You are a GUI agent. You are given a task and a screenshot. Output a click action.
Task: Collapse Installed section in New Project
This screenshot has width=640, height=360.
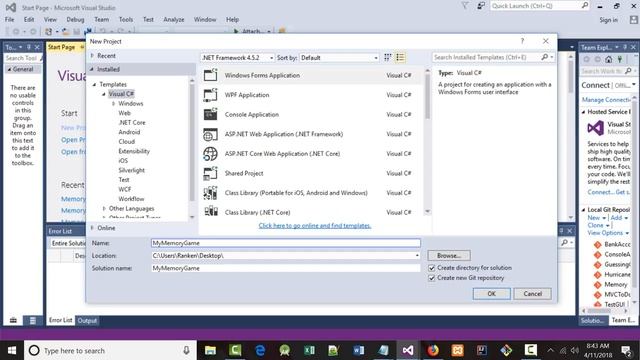tap(92, 69)
